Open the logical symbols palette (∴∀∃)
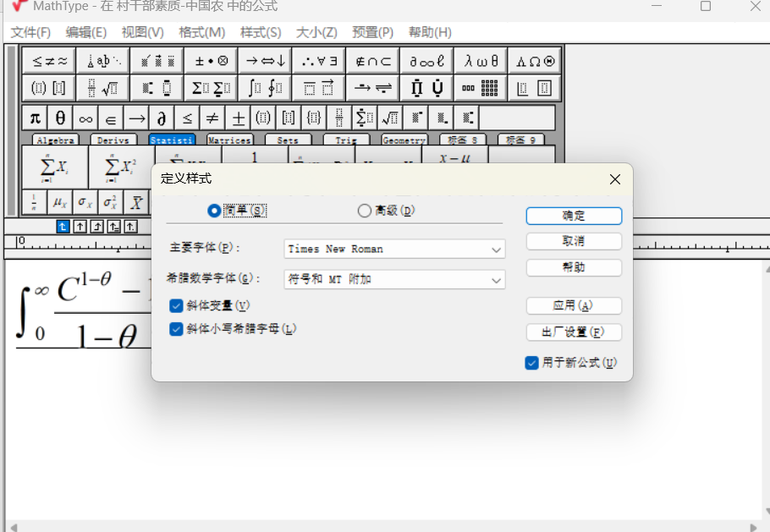Viewport: 770px width, 532px height. [x=319, y=61]
